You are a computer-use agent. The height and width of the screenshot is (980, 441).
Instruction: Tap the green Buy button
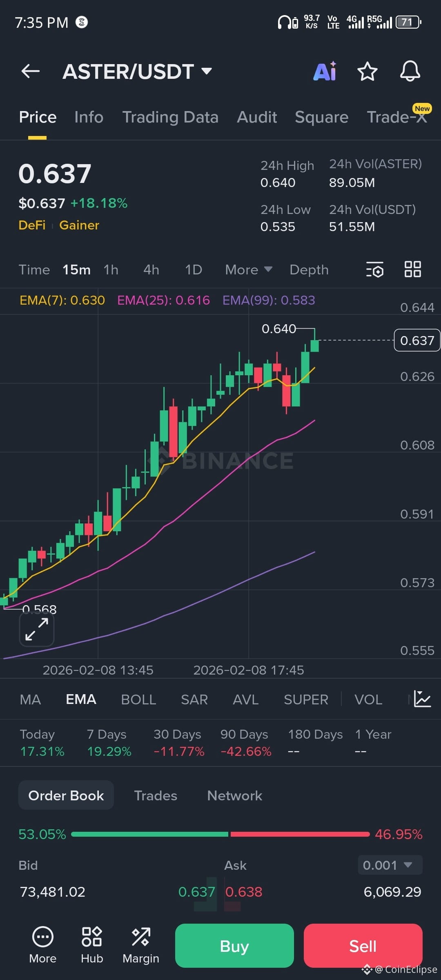(234, 946)
